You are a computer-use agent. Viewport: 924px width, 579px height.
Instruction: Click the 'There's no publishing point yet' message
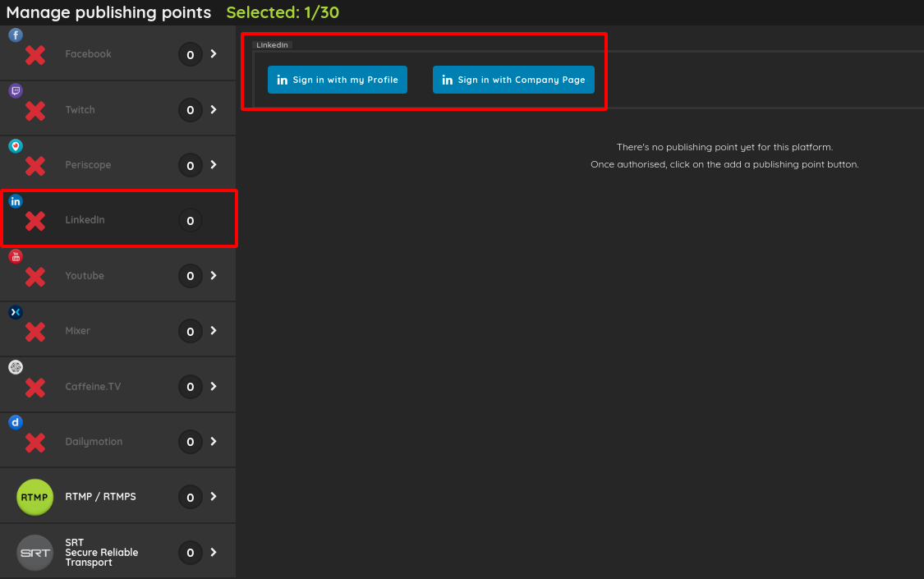tap(724, 147)
